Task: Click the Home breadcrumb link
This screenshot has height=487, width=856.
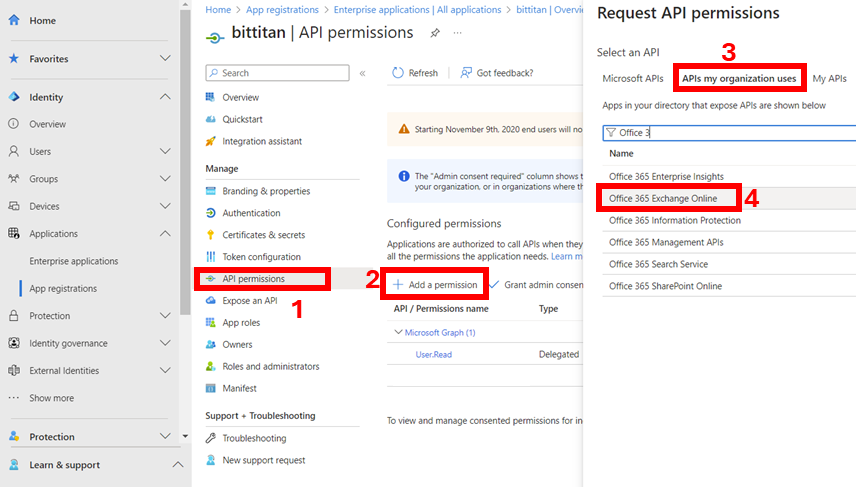Action: (x=218, y=10)
